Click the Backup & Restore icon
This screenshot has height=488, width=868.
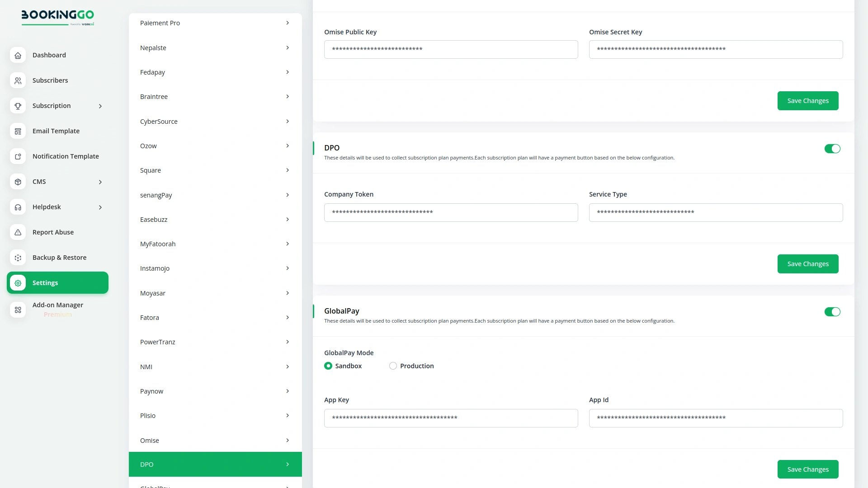point(18,258)
